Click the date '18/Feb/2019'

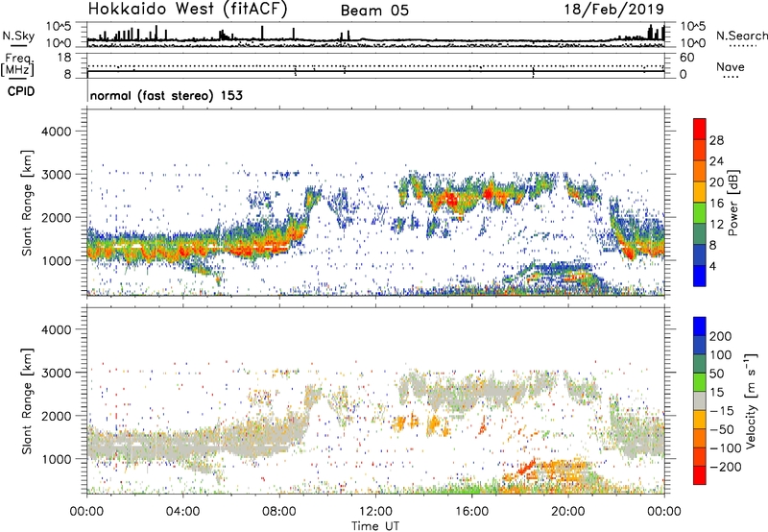[614, 9]
